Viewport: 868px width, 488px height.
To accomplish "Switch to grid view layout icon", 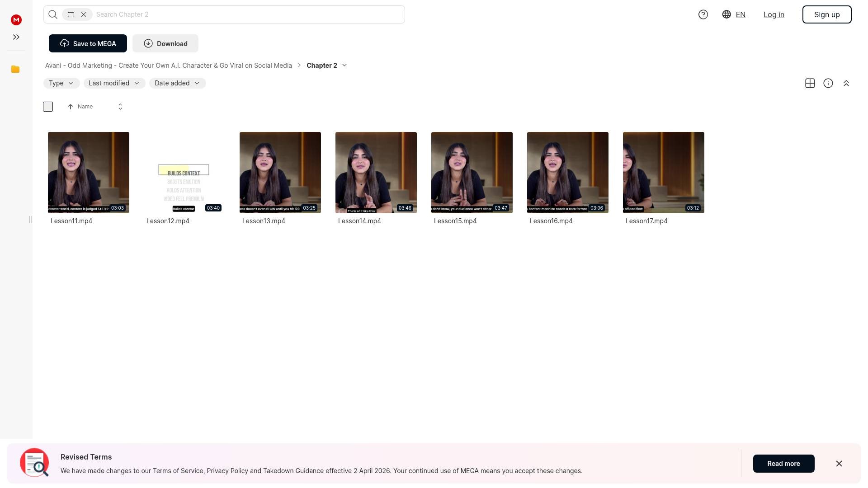I will [x=810, y=83].
